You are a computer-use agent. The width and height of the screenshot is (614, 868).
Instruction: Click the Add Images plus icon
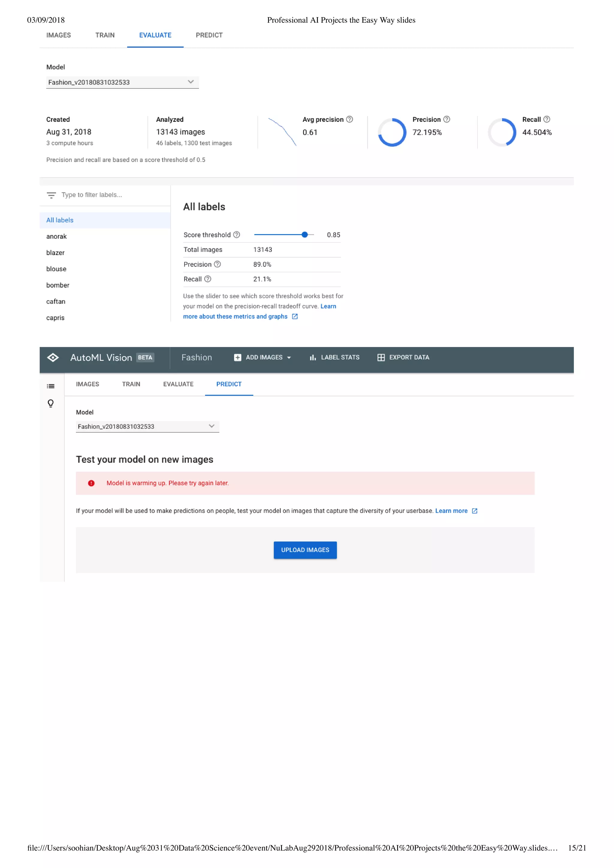(237, 358)
